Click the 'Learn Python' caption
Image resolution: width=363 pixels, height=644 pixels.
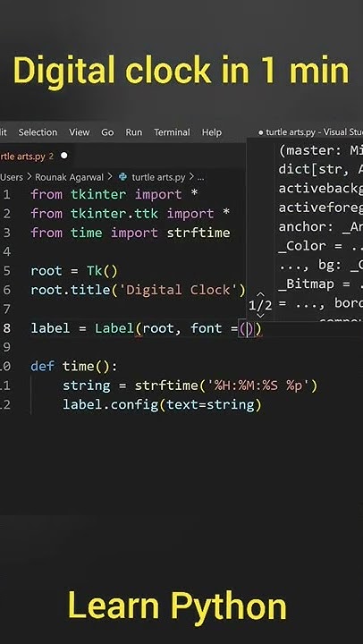coord(177,606)
